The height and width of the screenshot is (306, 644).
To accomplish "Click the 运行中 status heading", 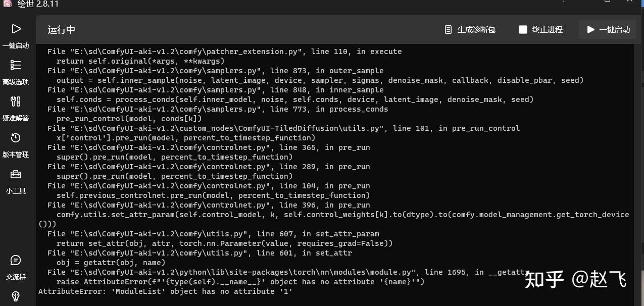I will (62, 30).
